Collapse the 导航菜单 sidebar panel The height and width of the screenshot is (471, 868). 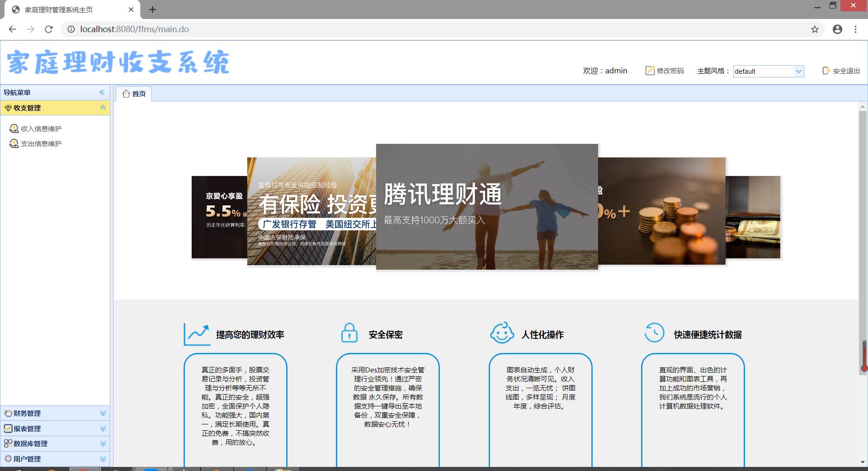click(x=102, y=92)
